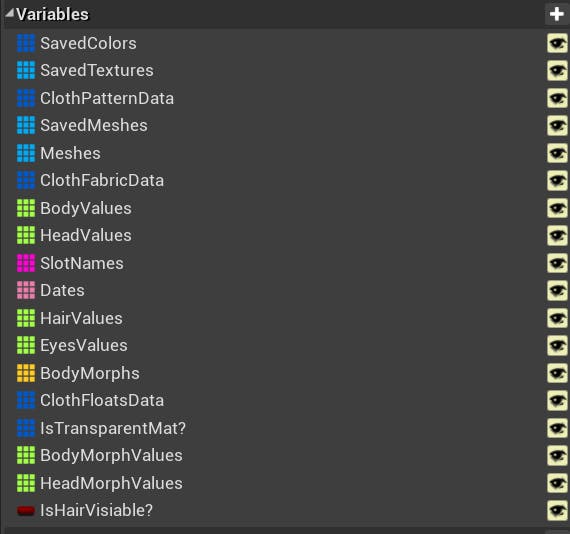Click the array icon beside ClothFloatsData
This screenshot has height=534, width=570.
coord(26,400)
